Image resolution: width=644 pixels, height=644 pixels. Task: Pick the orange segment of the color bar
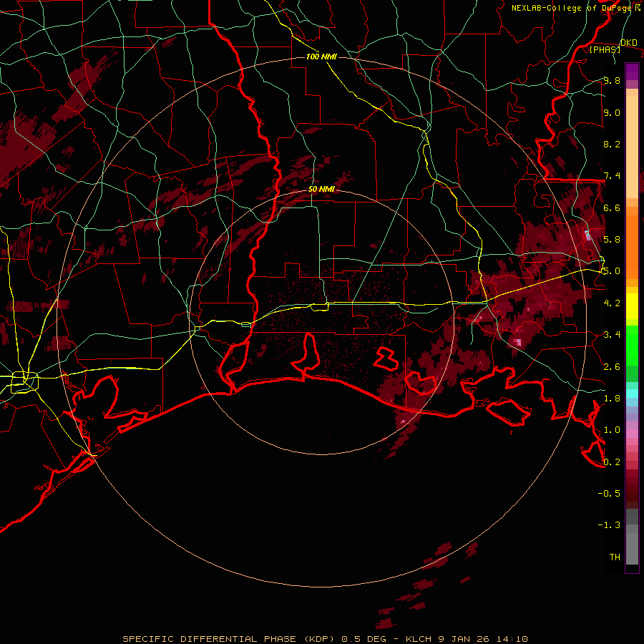point(632,246)
